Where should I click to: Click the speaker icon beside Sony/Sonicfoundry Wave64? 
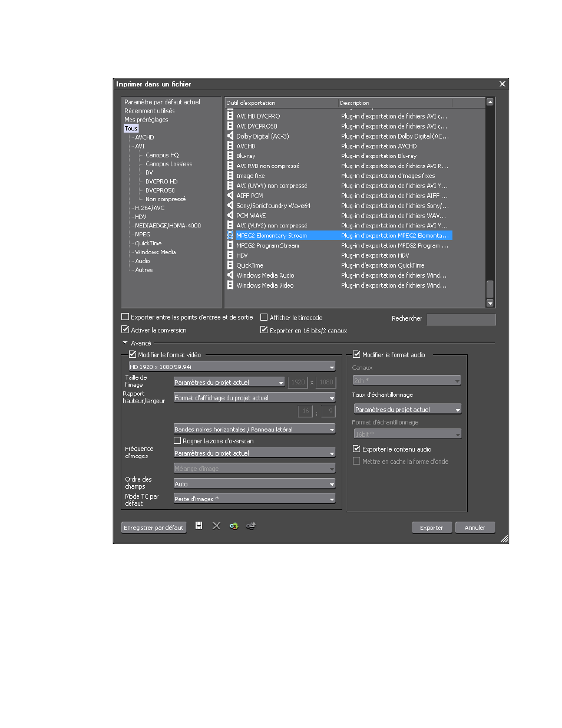point(230,206)
